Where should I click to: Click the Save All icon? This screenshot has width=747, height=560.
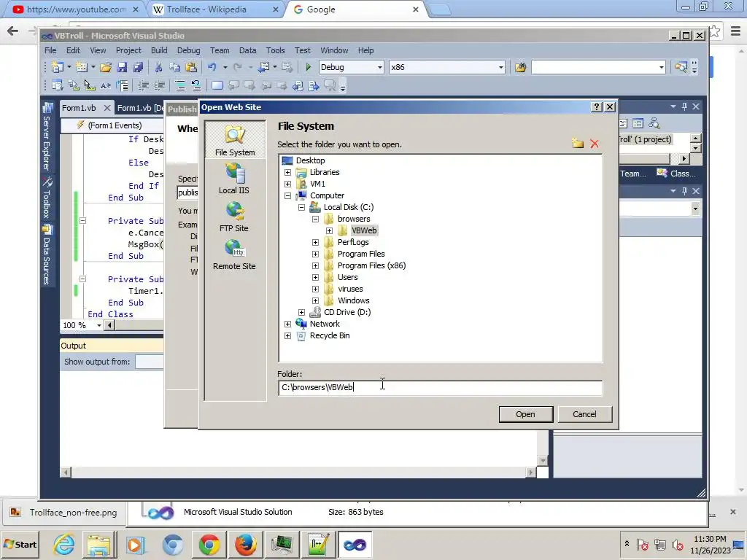pos(138,67)
